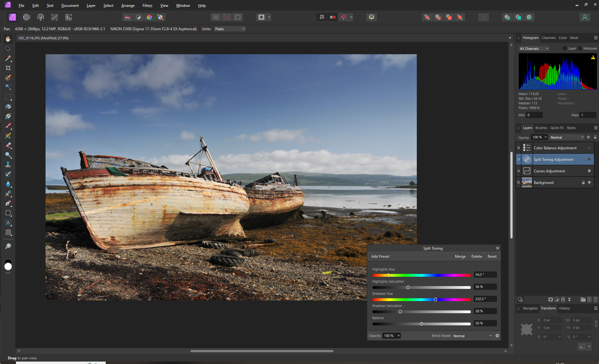
Task: Select the Artistic Text tool
Action: click(8, 223)
